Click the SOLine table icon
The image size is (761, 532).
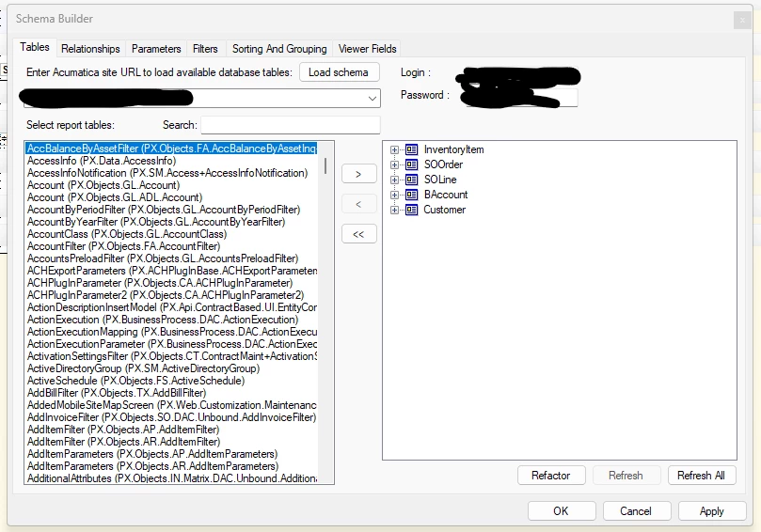click(412, 180)
